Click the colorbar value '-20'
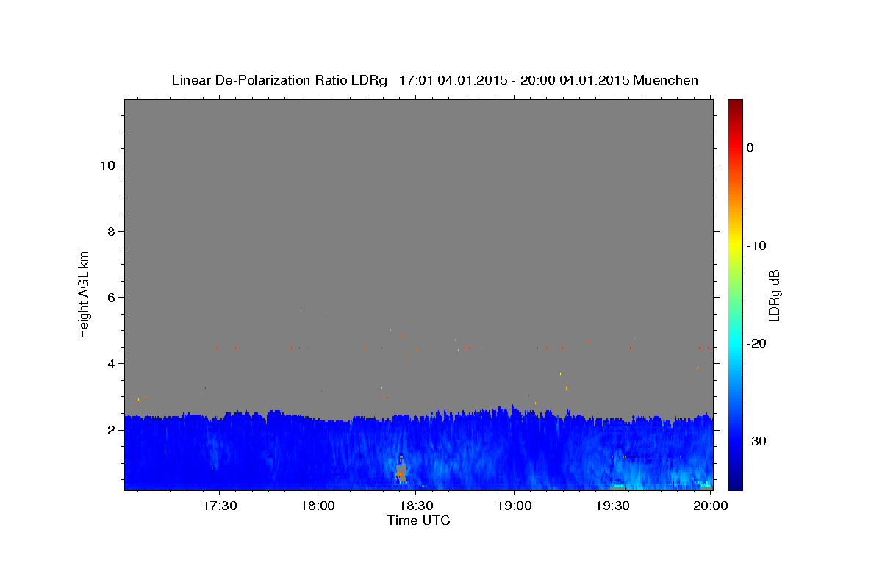Viewport: 882px width, 588px height. 756,343
